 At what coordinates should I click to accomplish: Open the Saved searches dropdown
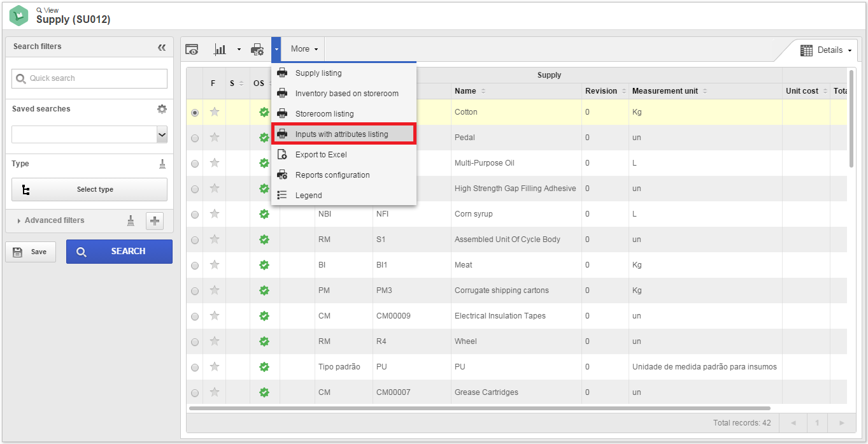pos(90,134)
